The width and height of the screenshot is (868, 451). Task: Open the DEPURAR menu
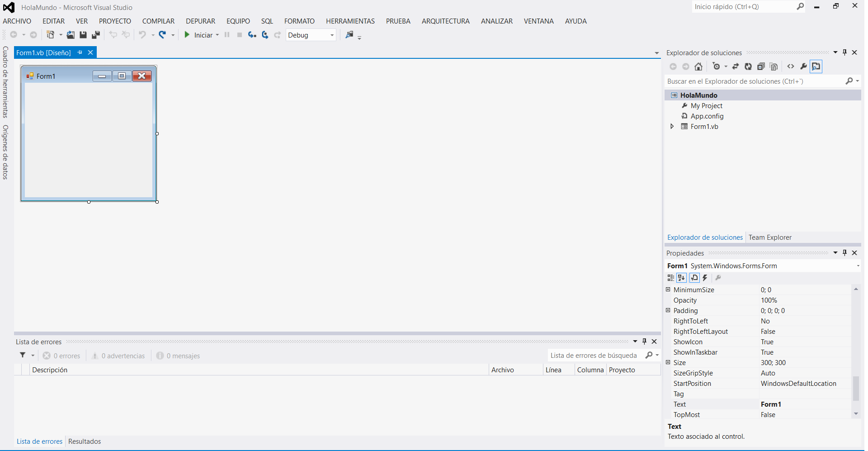(200, 21)
